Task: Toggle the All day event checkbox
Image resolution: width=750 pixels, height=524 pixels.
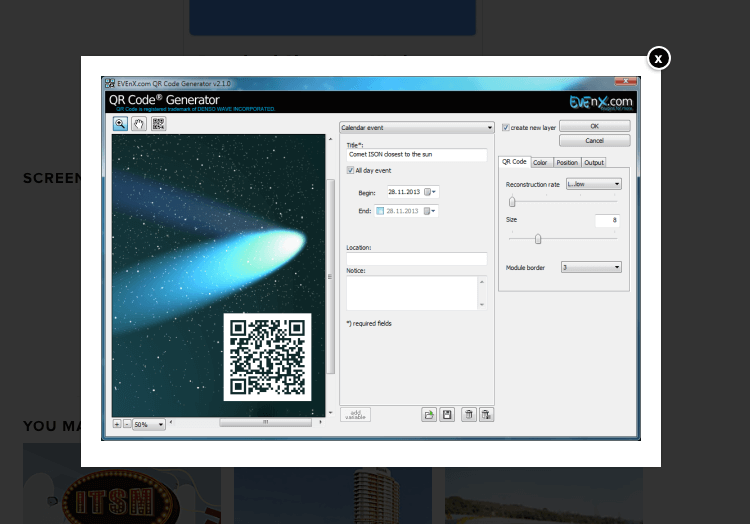Action: 350,170
